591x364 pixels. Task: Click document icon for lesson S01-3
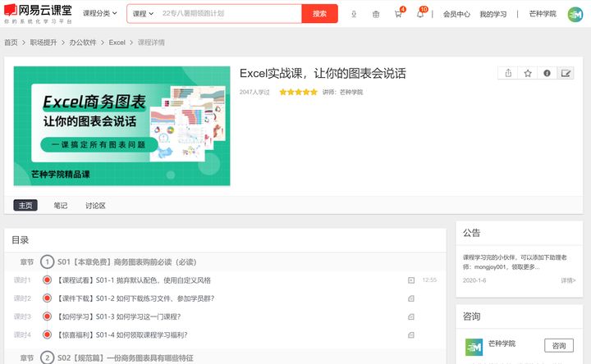click(411, 316)
